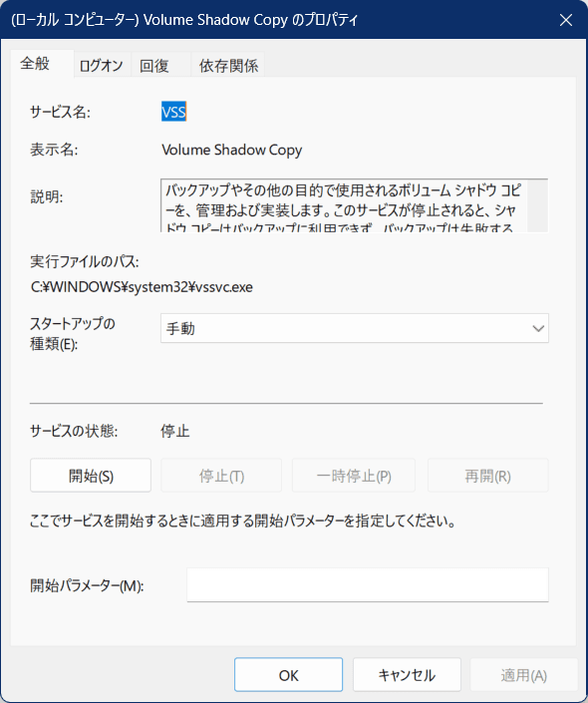Screen dimensions: 588x703
Task: Click the C:¥WINDOWS¥system32¥vssvc.exe path text
Action: click(142, 287)
